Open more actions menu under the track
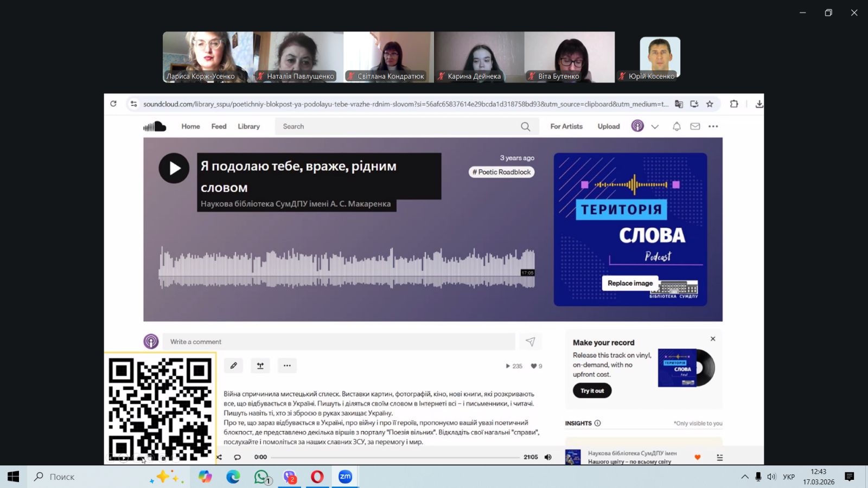Image resolution: width=868 pixels, height=488 pixels. 287,365
